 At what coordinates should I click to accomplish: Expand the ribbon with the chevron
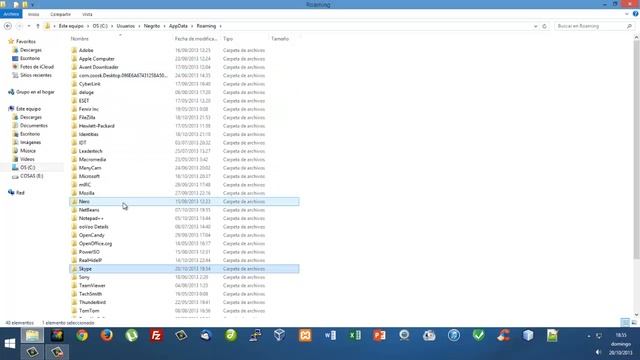pos(627,14)
